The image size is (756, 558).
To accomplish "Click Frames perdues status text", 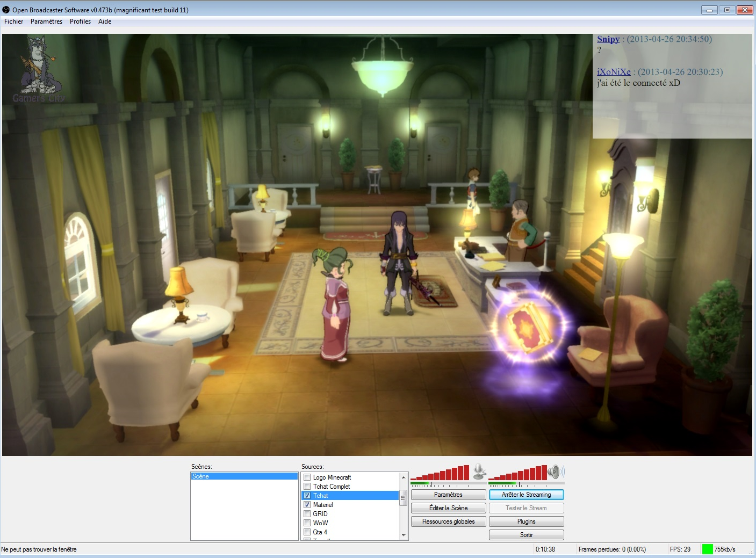I will [612, 549].
